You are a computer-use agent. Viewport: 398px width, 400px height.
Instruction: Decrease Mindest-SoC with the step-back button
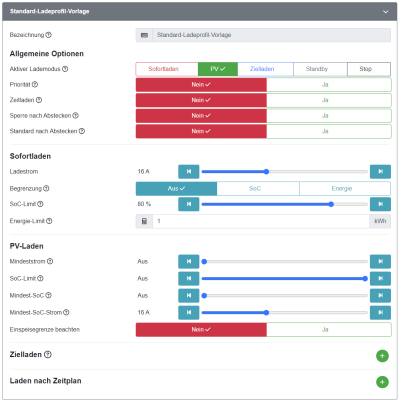point(189,296)
